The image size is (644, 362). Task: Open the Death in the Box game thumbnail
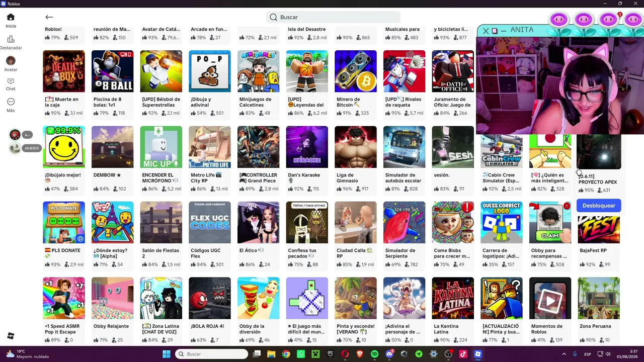pyautogui.click(x=64, y=71)
